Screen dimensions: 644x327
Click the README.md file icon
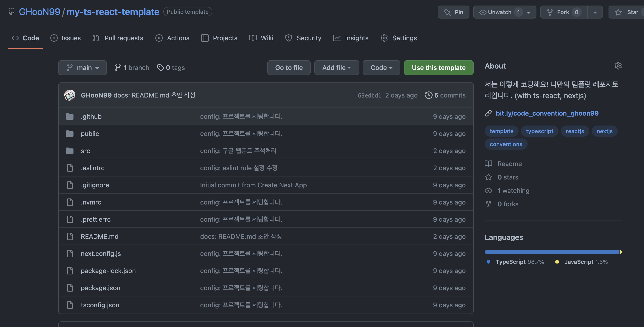pyautogui.click(x=70, y=236)
